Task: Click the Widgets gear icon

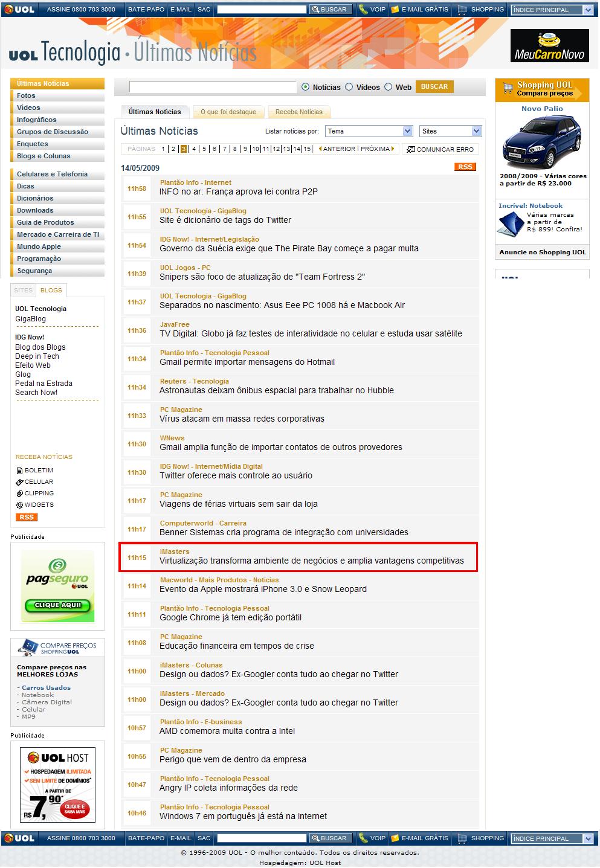Action: pos(19,505)
